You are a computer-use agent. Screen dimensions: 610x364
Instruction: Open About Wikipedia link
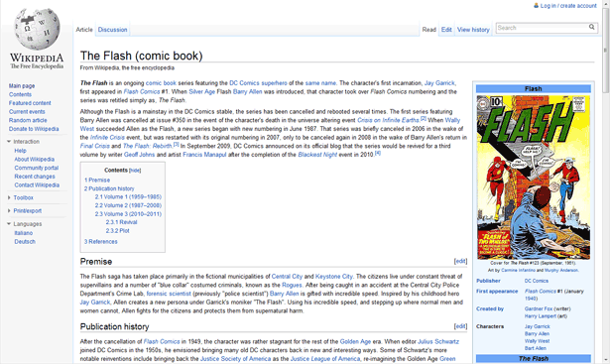click(x=35, y=159)
